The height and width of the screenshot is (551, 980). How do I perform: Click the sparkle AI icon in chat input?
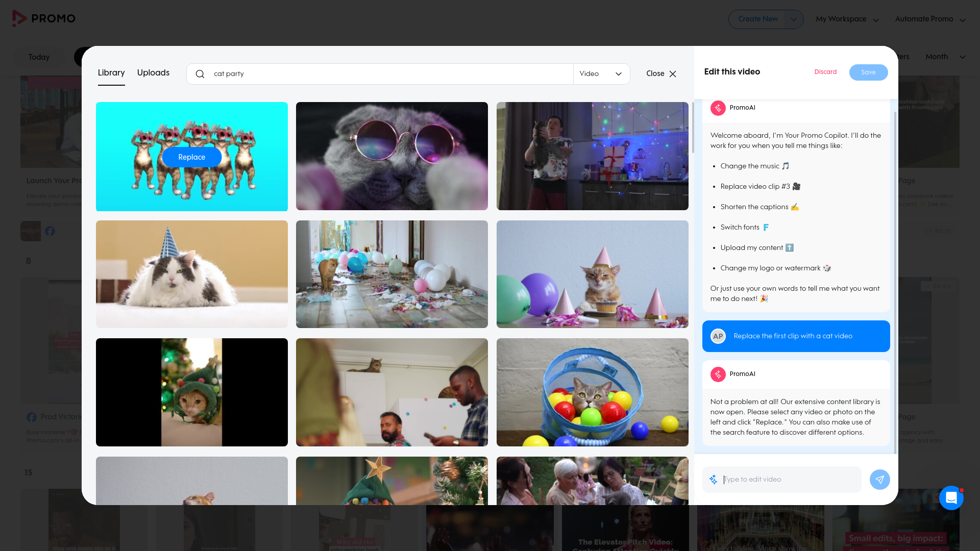point(714,480)
